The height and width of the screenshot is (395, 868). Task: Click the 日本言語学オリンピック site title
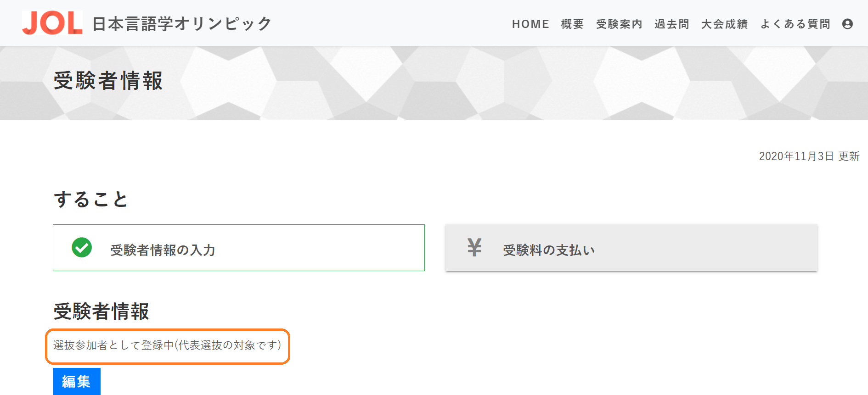[182, 24]
